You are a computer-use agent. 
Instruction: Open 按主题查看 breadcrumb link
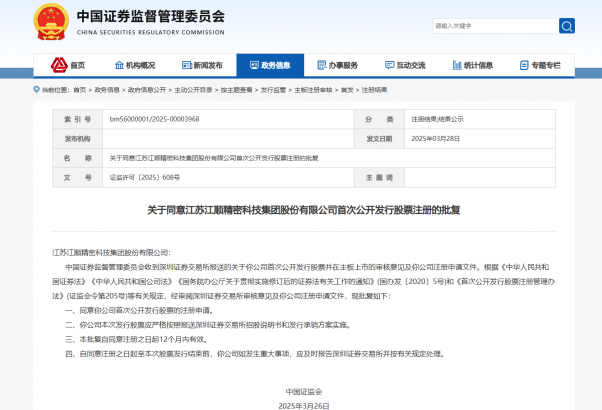236,90
